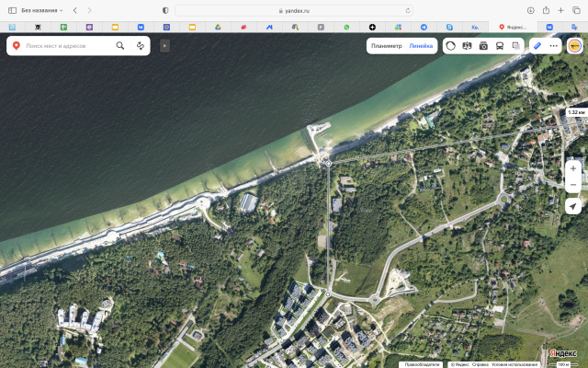This screenshot has width=588, height=368.
Task: Click the search magnifier icon in map search
Action: tap(120, 45)
